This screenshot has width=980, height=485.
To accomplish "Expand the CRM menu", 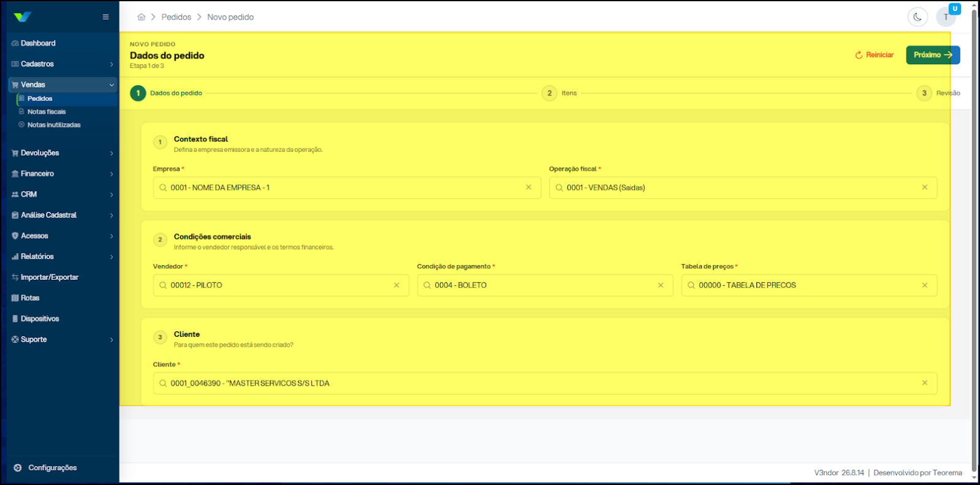I will [x=63, y=195].
